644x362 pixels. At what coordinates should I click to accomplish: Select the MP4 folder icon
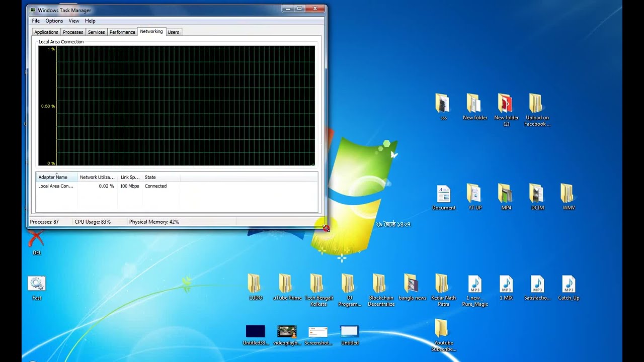coord(506,197)
